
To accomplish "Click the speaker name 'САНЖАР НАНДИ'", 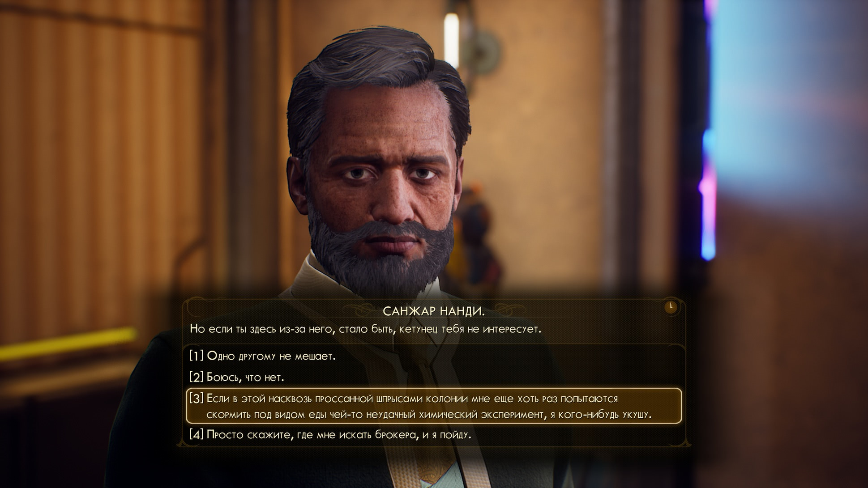I will point(433,311).
